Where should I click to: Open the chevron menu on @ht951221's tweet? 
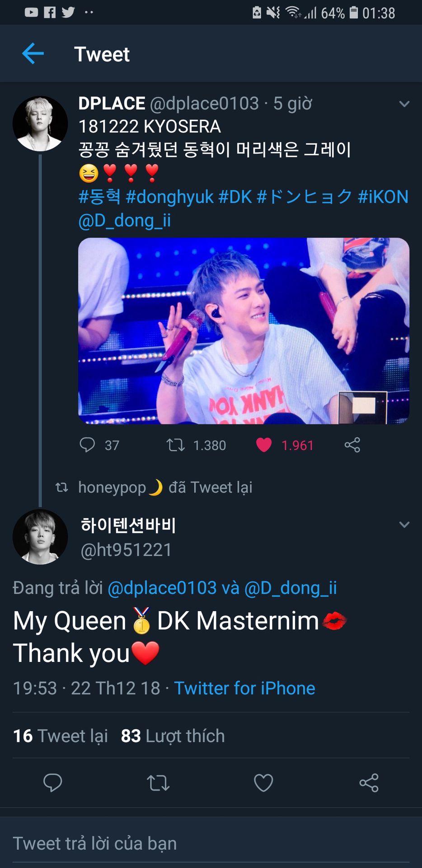pos(404,525)
